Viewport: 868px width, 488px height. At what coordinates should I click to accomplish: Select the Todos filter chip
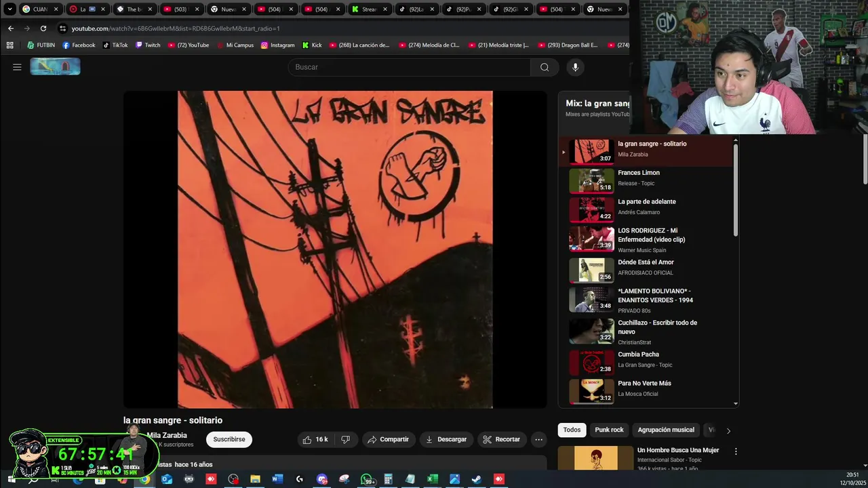572,430
